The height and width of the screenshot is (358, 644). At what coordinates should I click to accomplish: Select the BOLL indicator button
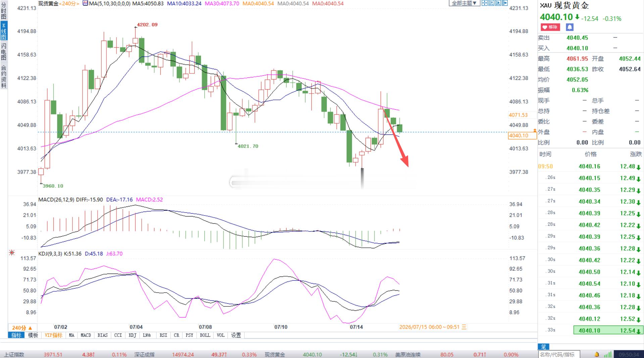205,335
